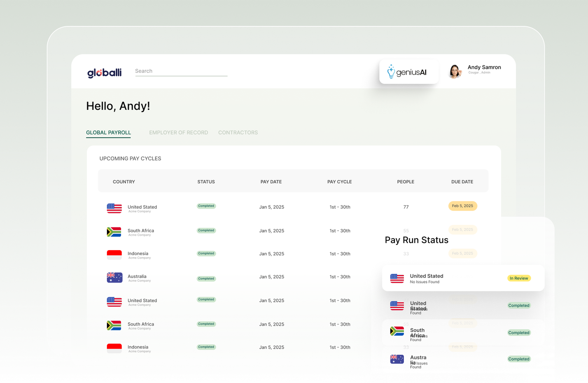Select the Global Payroll tab

108,133
